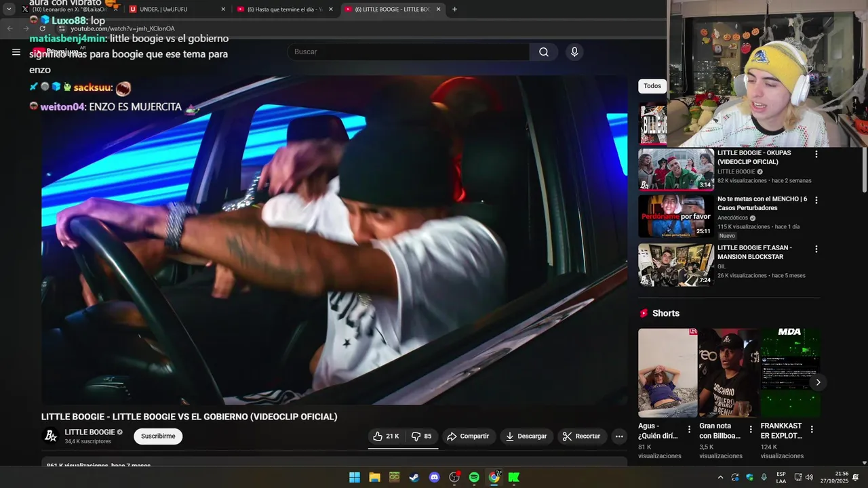Pause the video by clicking the player
The image size is (868, 488).
click(334, 239)
